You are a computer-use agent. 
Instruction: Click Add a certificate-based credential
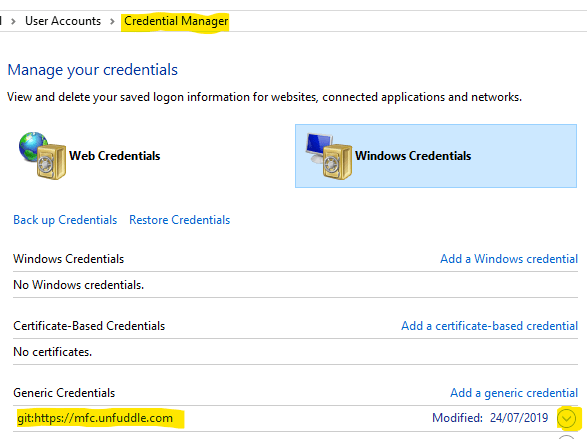coord(489,326)
